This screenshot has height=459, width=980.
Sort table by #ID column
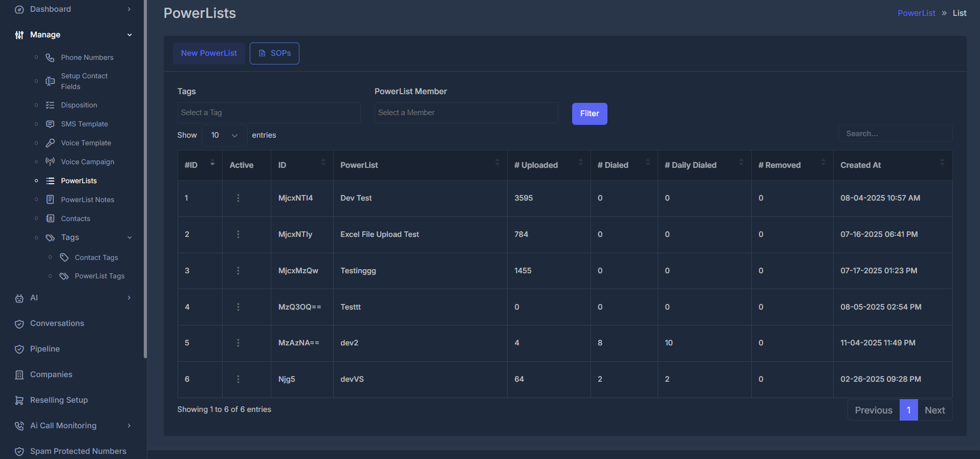(x=200, y=165)
